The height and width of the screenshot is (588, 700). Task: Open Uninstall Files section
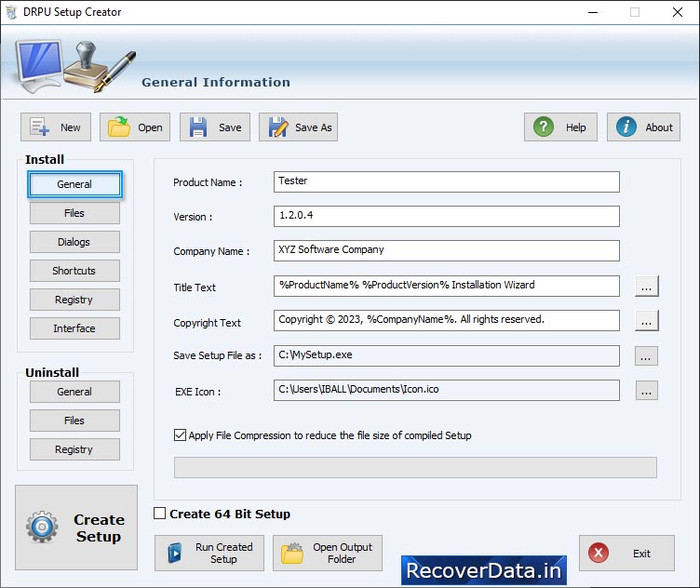click(74, 421)
